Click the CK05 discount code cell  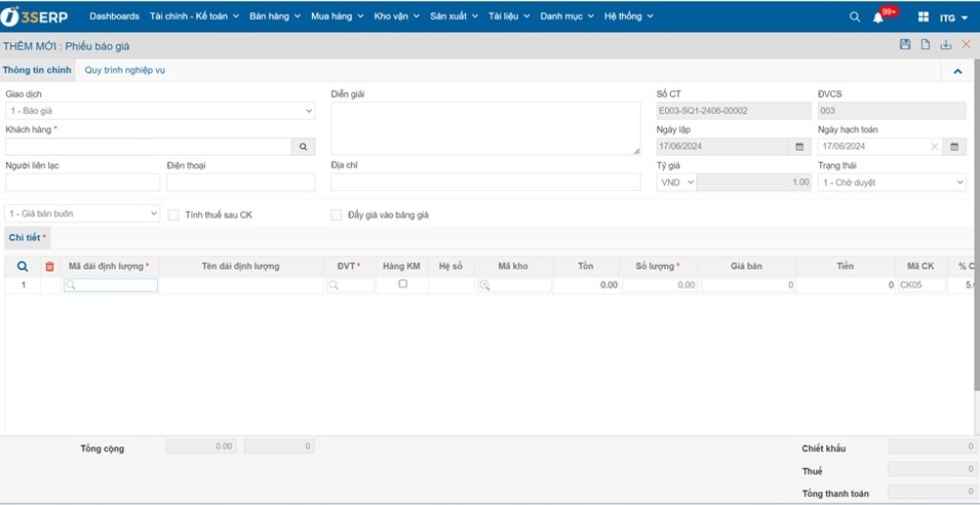point(922,285)
